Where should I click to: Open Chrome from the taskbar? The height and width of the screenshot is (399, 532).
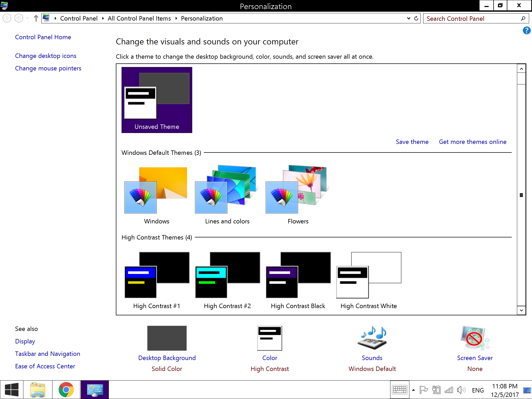(66, 390)
